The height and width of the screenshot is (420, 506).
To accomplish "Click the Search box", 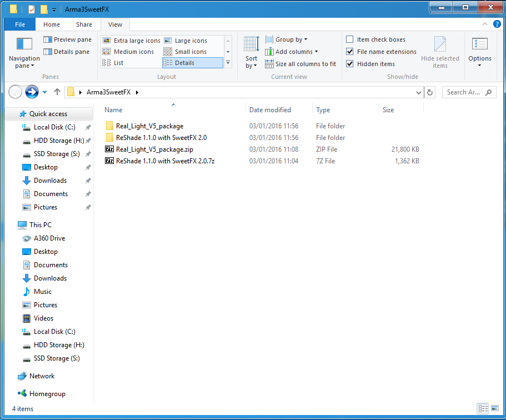I will tap(469, 92).
